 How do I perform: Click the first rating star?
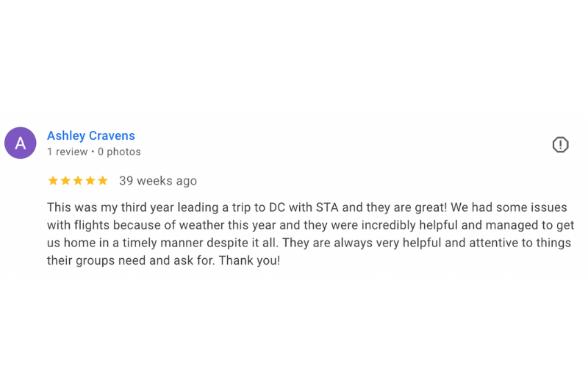click(x=53, y=181)
